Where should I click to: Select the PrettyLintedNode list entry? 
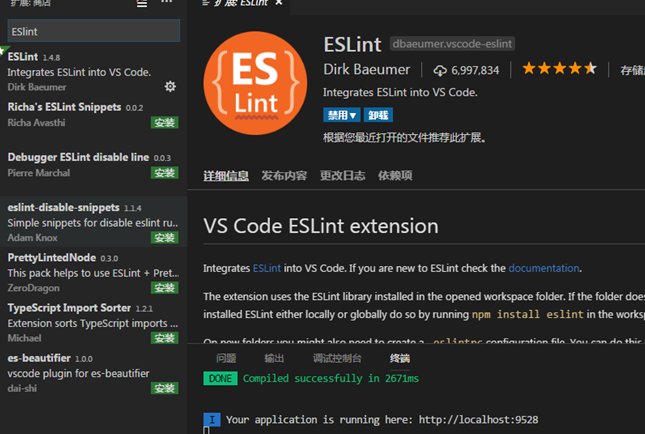(x=94, y=272)
